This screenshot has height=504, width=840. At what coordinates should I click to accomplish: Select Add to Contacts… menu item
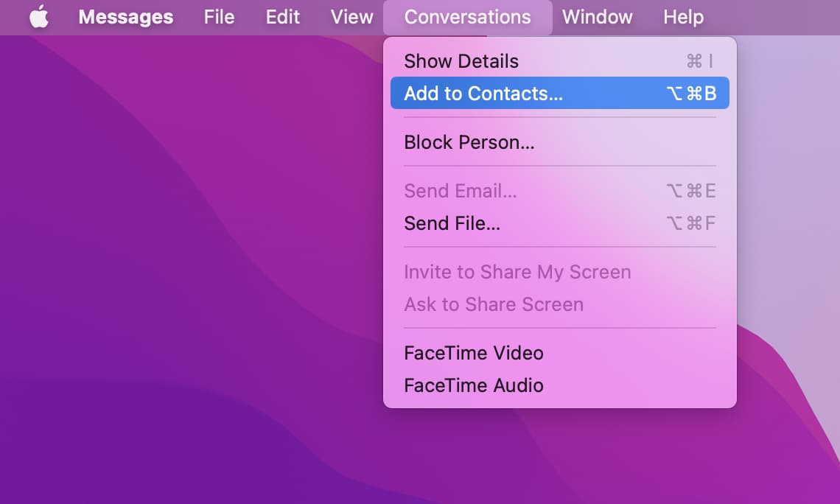[560, 93]
